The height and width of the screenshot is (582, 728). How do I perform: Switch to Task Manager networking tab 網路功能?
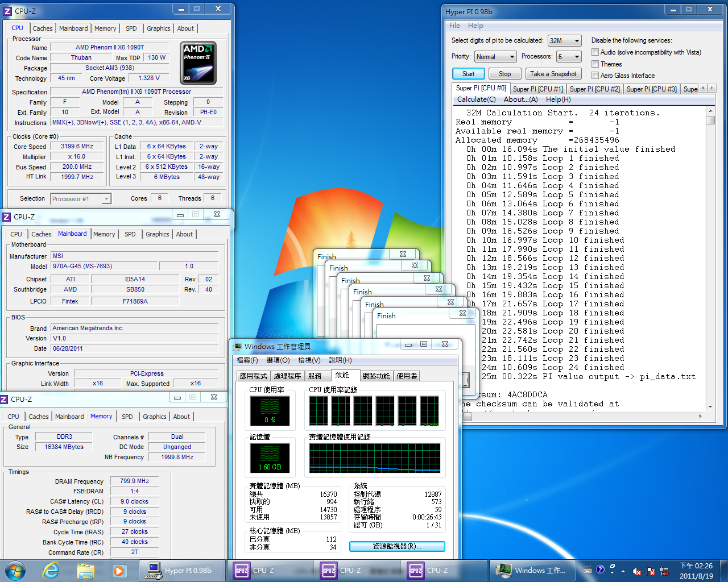(x=376, y=376)
